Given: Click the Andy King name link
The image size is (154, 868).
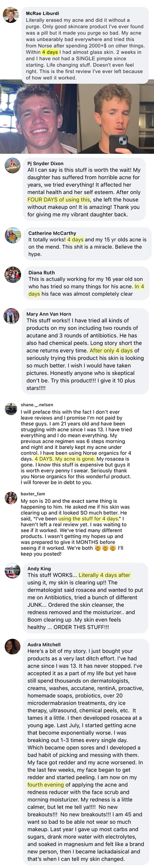Looking at the screenshot, I should pyautogui.click(x=39, y=569).
